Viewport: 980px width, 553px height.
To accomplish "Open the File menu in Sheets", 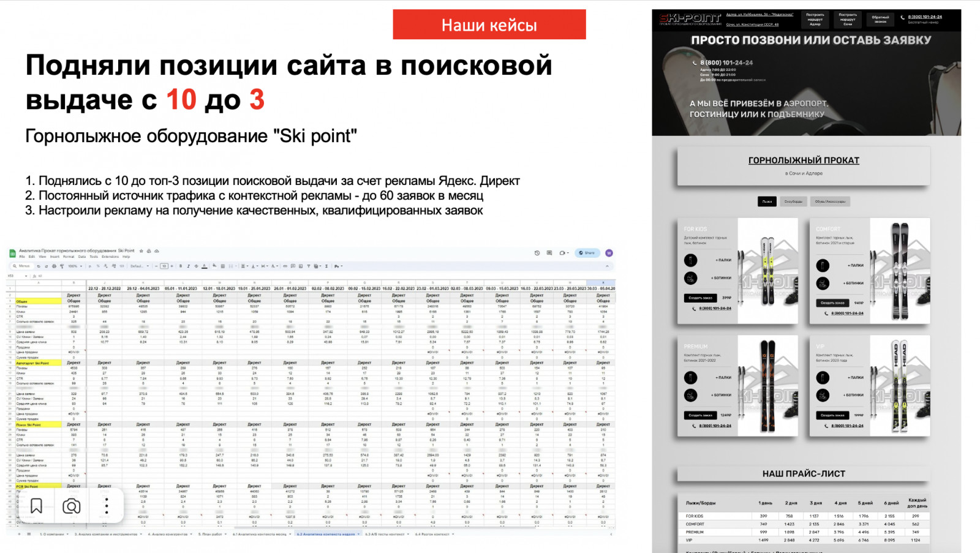I will [x=23, y=257].
